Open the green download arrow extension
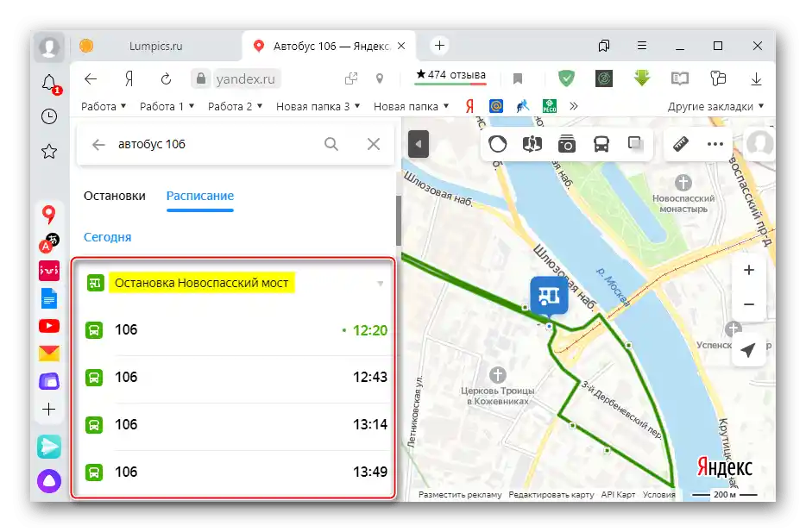806x532 pixels. (642, 78)
